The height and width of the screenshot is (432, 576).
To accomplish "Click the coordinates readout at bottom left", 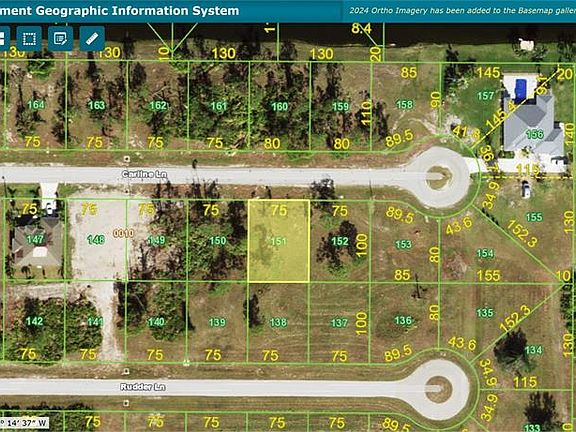I will tap(24, 423).
